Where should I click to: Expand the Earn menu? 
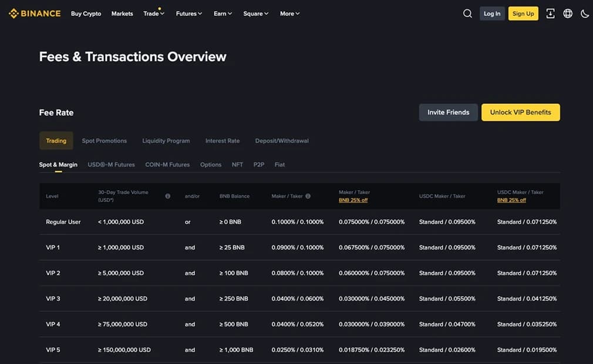coord(222,14)
